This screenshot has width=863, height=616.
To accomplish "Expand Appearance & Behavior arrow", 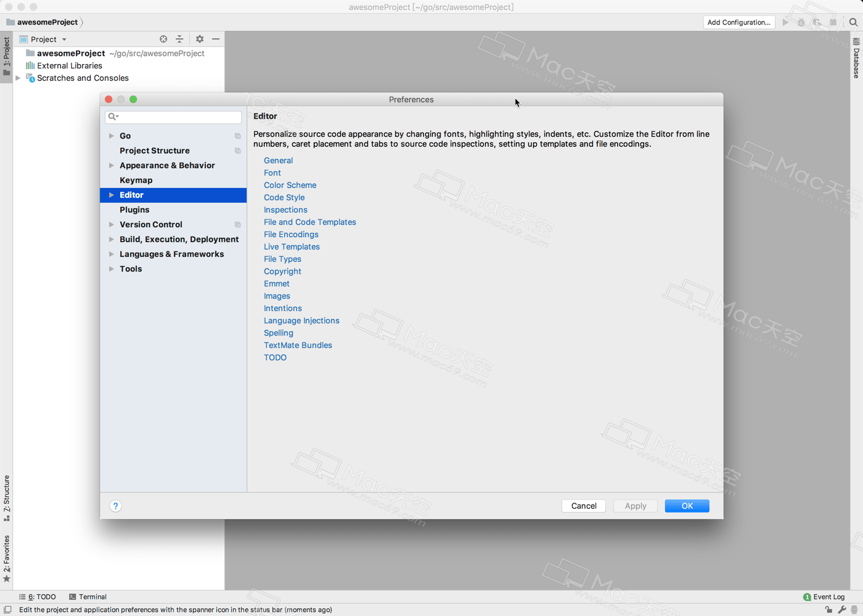I will pos(112,165).
